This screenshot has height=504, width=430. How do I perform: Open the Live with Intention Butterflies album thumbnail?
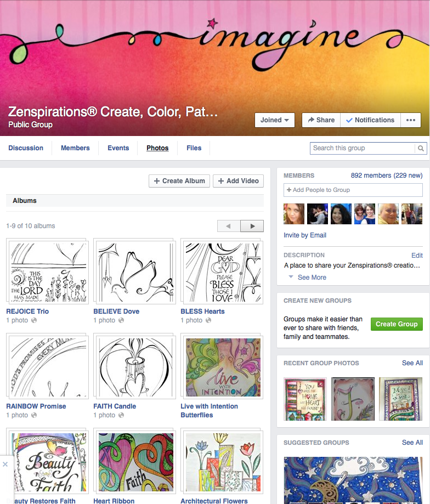pos(223,367)
